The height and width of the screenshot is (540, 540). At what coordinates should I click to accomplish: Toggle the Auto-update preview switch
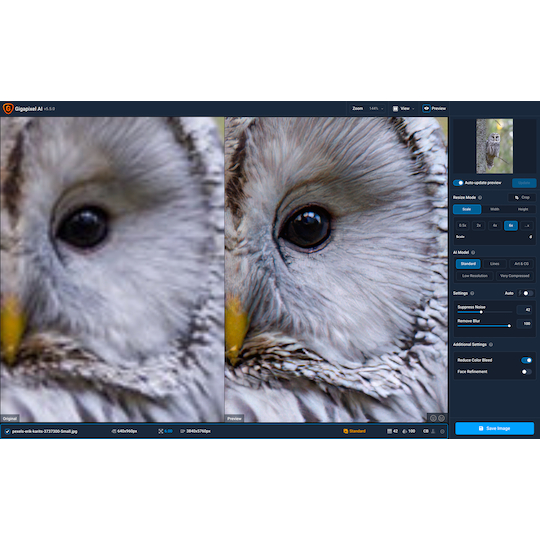(458, 183)
